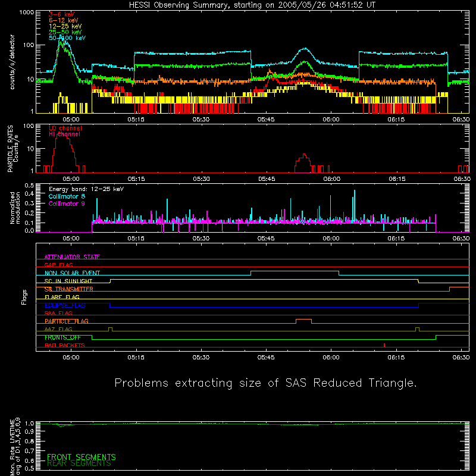Click the 1000 tick on counts plot
The width and height of the screenshot is (476, 476).
[27, 12]
